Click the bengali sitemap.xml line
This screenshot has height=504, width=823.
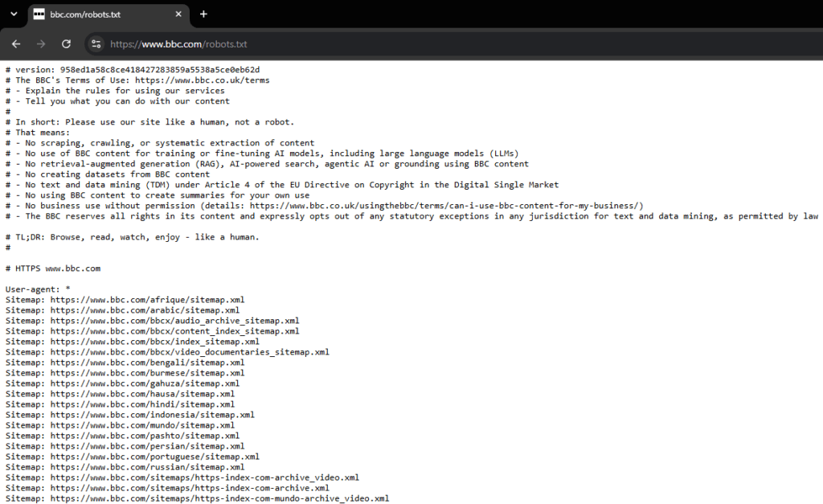(125, 363)
